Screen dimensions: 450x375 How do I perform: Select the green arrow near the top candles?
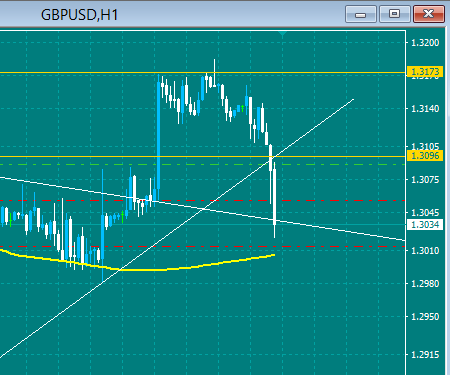pyautogui.click(x=243, y=108)
